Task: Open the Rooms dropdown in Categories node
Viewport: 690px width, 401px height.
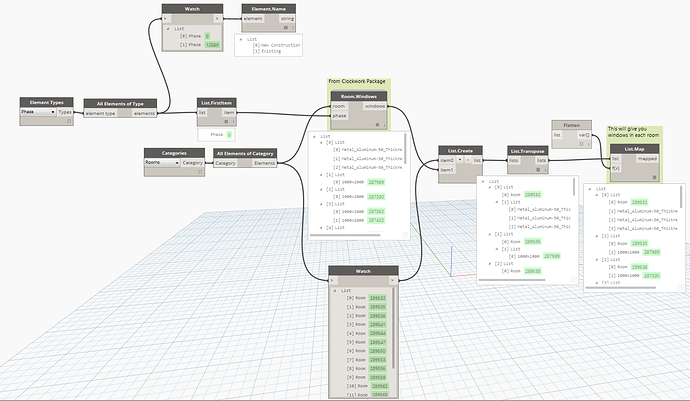Action: [162, 162]
